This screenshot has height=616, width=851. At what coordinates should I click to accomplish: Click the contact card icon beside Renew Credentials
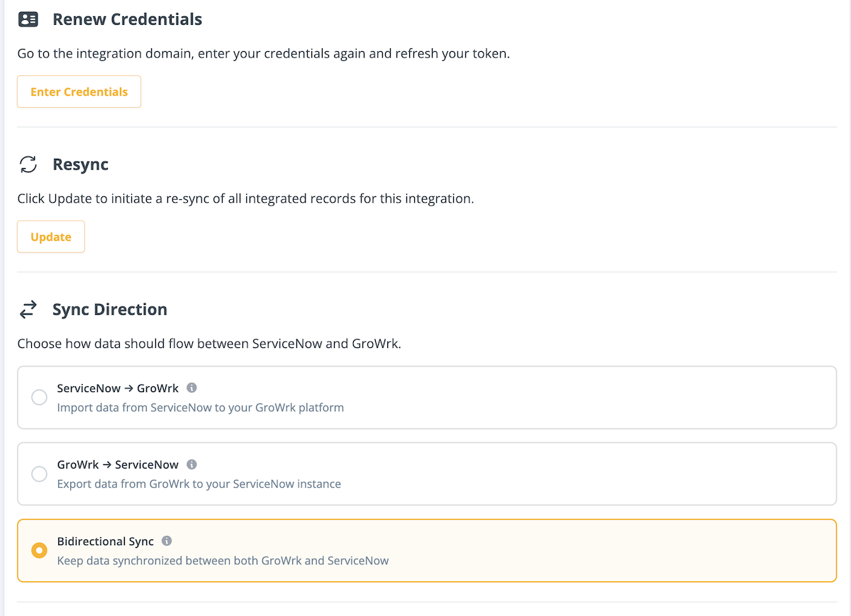pos(28,19)
